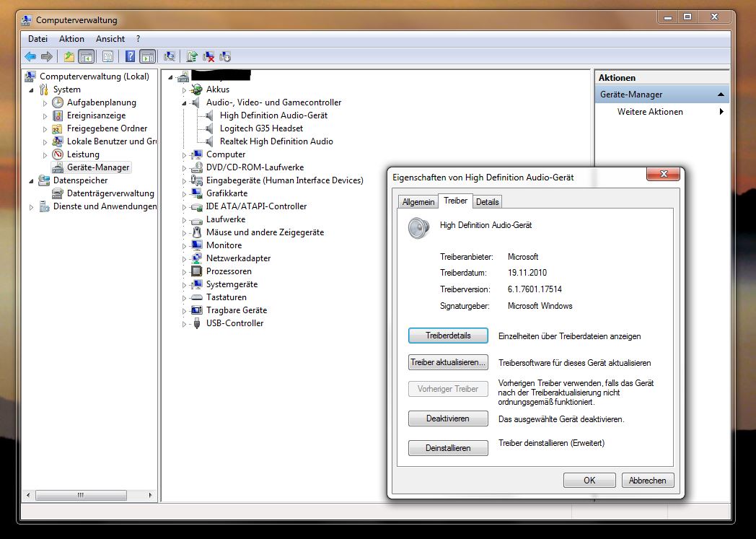Click the left pane horizontal scrollbar thumb

point(81,495)
